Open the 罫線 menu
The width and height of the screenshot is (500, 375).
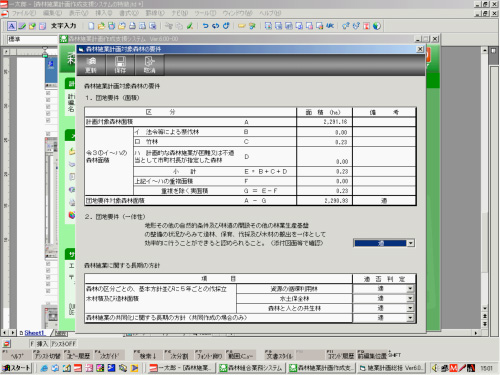tap(155, 13)
